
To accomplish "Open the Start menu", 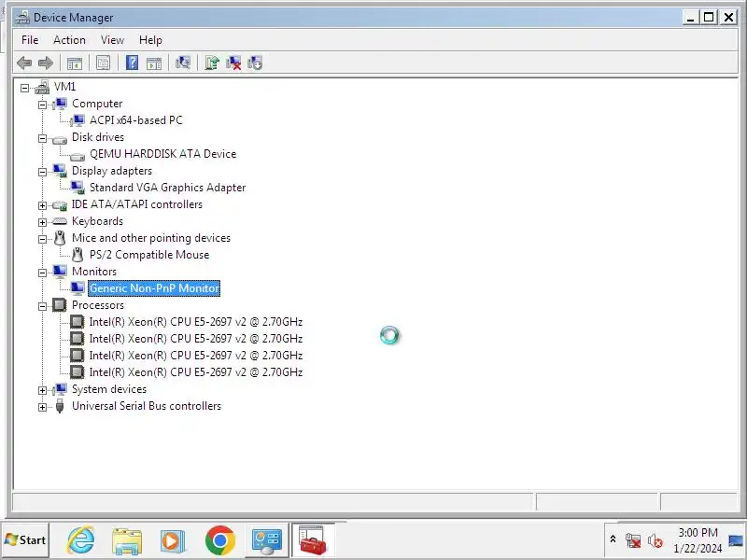I will point(25,540).
